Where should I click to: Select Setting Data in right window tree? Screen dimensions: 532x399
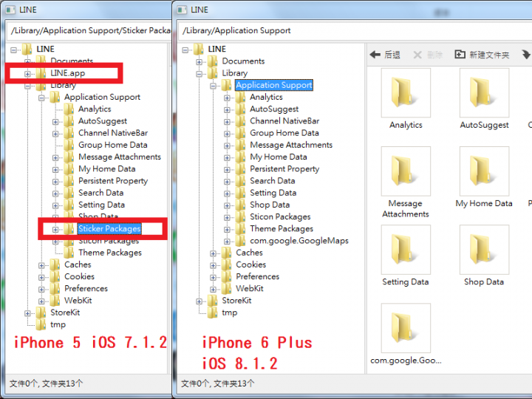click(273, 193)
